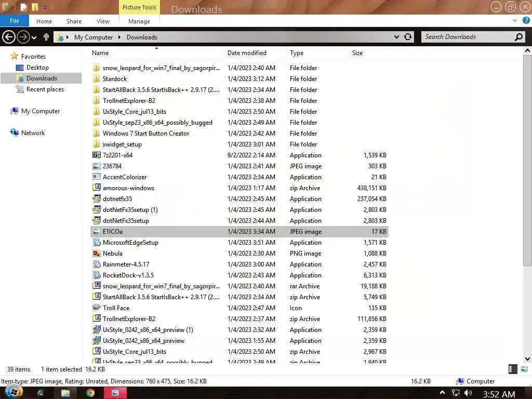Select the TrollnetExplorer-B2 folder icon
The width and height of the screenshot is (532, 399).
(96, 100)
